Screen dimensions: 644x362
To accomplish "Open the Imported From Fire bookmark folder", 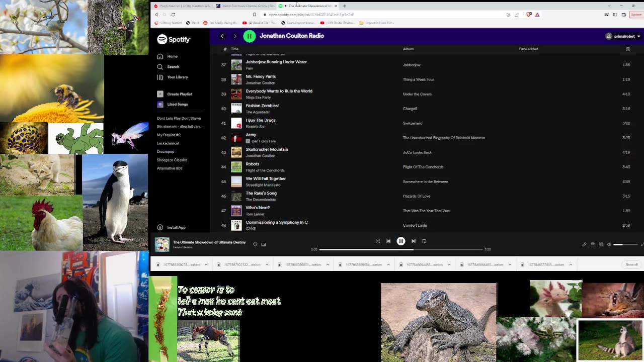I will (377, 23).
